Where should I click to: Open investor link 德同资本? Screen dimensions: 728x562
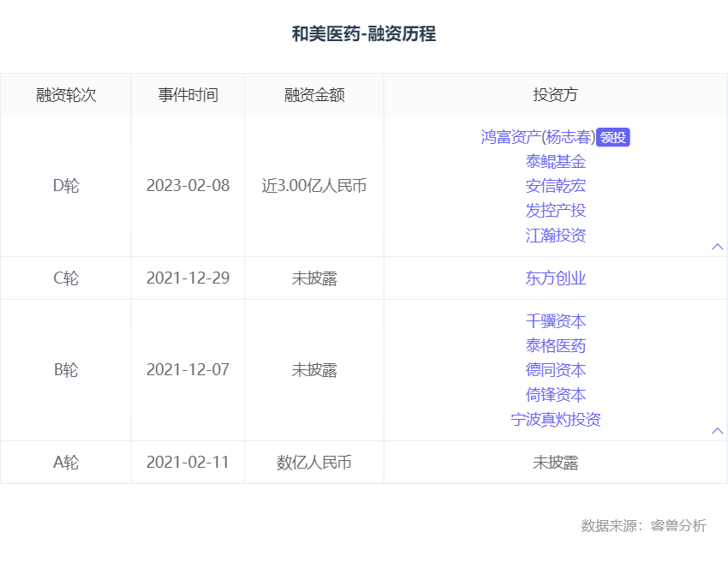[555, 370]
